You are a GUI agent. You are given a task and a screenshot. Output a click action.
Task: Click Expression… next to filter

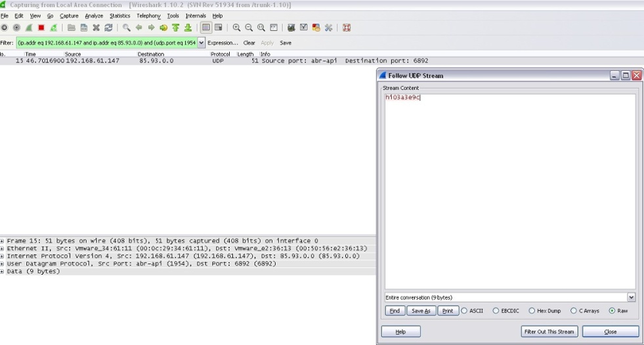point(223,43)
